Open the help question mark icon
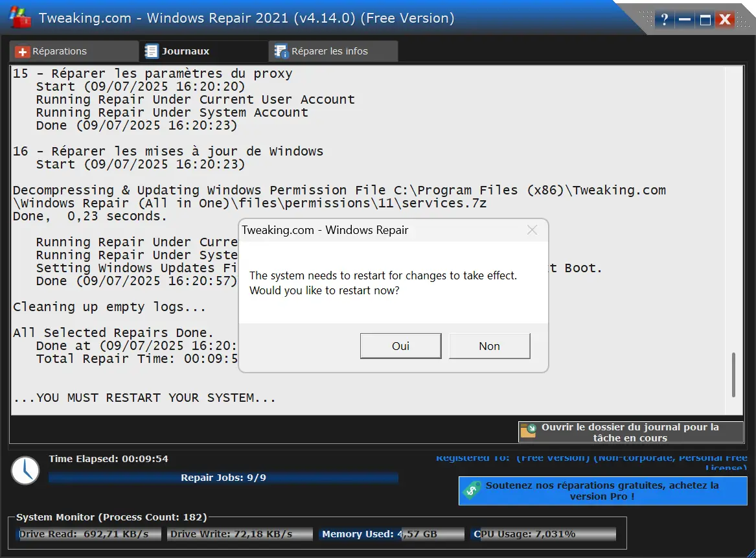Image resolution: width=756 pixels, height=558 pixels. (x=665, y=20)
